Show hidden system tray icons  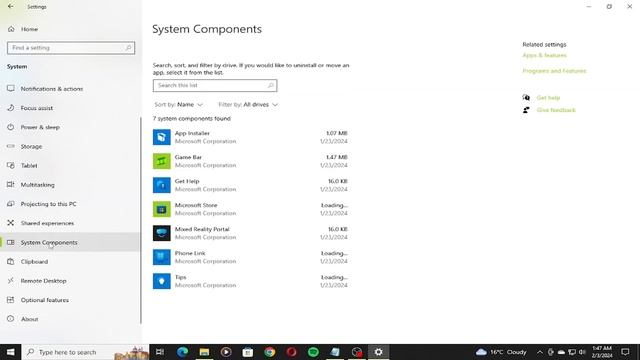[x=540, y=352]
